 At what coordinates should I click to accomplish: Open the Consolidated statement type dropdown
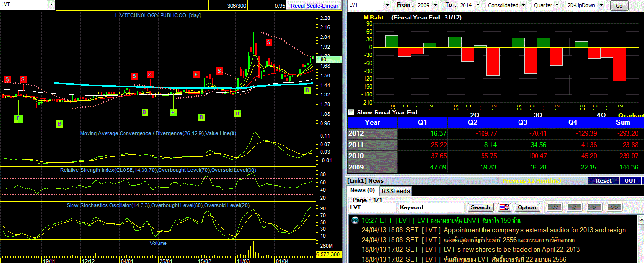pyautogui.click(x=523, y=5)
